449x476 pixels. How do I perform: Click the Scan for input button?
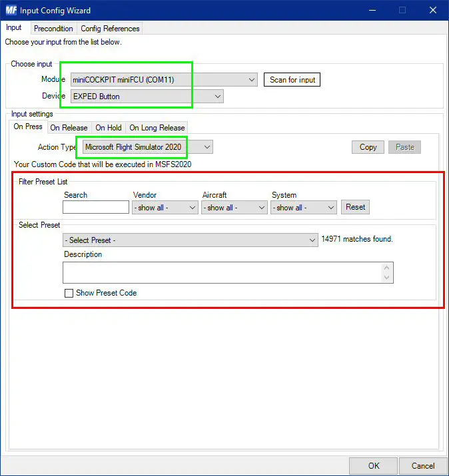(x=292, y=80)
